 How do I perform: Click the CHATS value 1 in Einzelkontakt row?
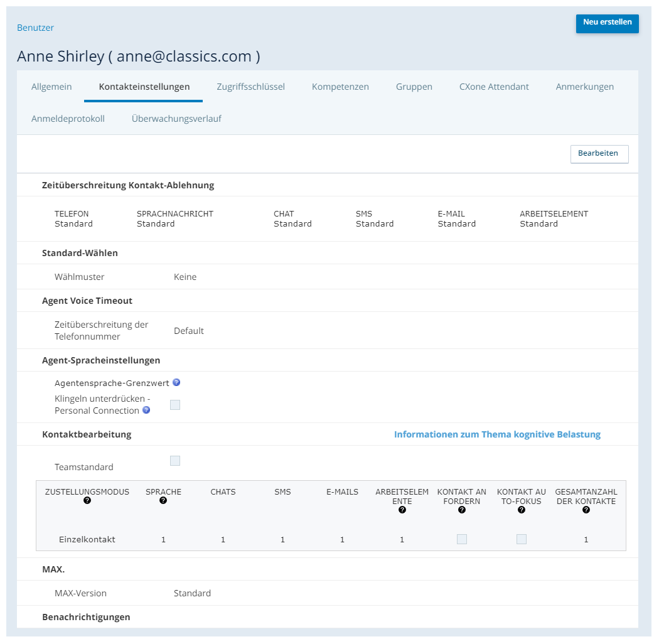[223, 539]
